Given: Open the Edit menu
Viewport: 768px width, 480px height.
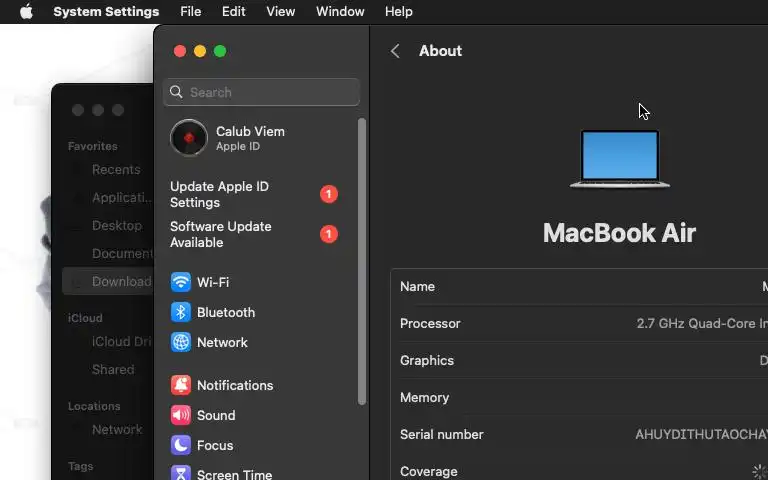Looking at the screenshot, I should click(234, 11).
